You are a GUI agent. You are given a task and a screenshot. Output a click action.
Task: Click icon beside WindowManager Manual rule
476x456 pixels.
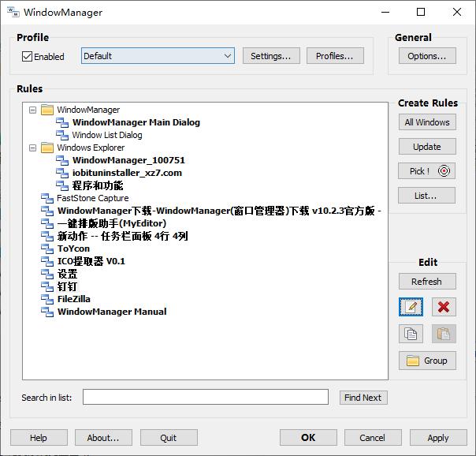point(47,312)
